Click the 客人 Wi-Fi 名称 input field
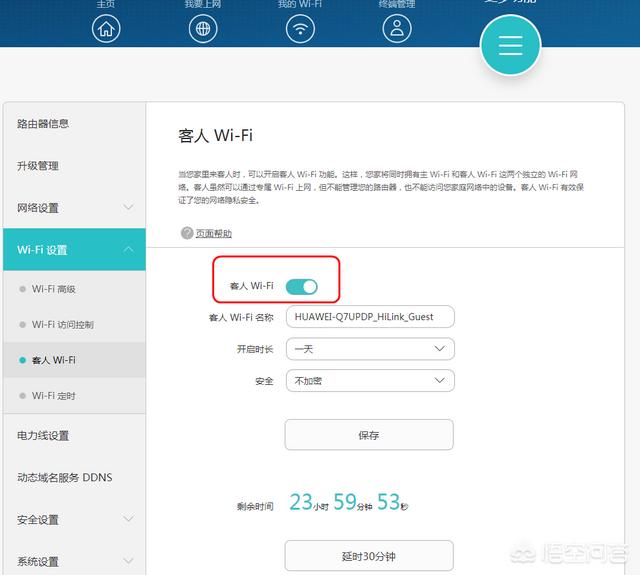640x575 pixels. click(369, 317)
